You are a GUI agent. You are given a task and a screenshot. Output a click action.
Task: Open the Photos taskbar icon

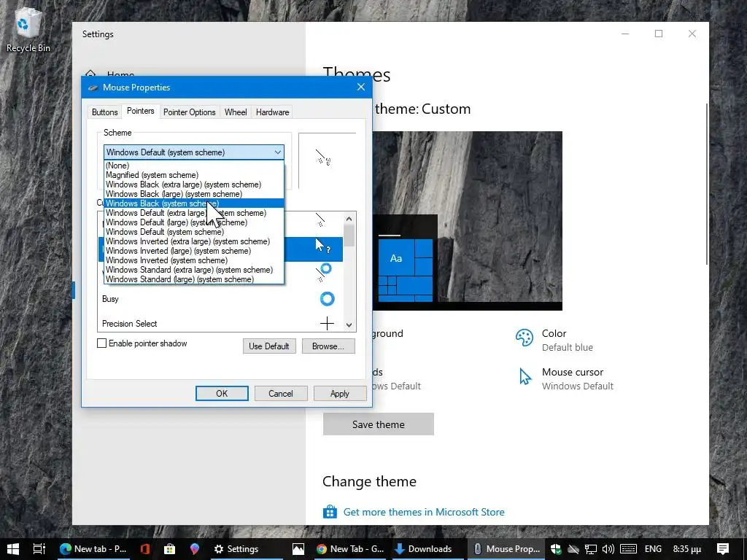pos(298,548)
